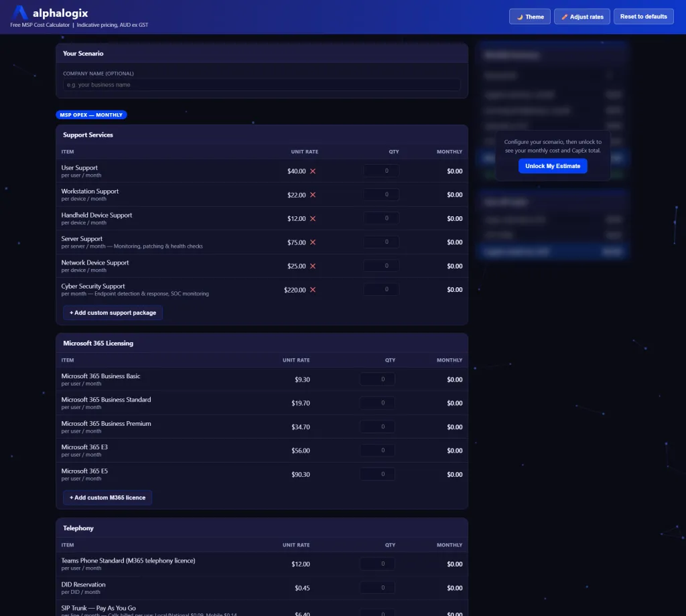This screenshot has width=686, height=616.
Task: Select Teams Phone Standard quantity field
Action: 378,564
